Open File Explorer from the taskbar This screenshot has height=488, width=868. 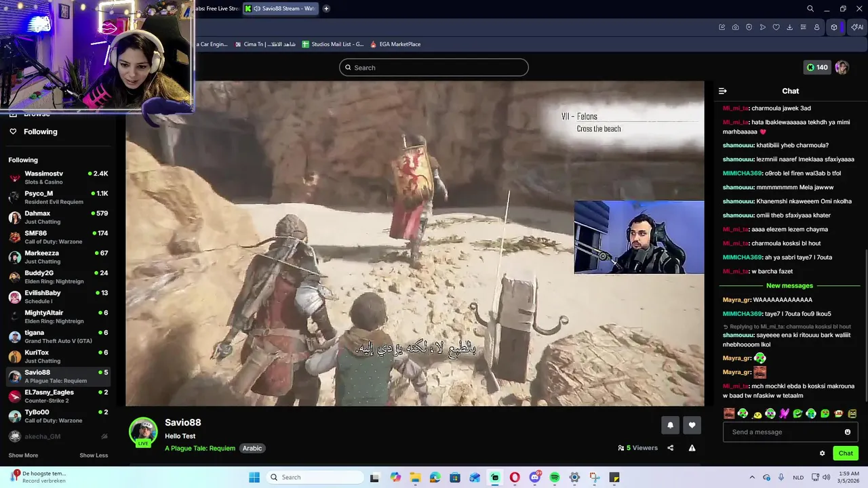415,477
